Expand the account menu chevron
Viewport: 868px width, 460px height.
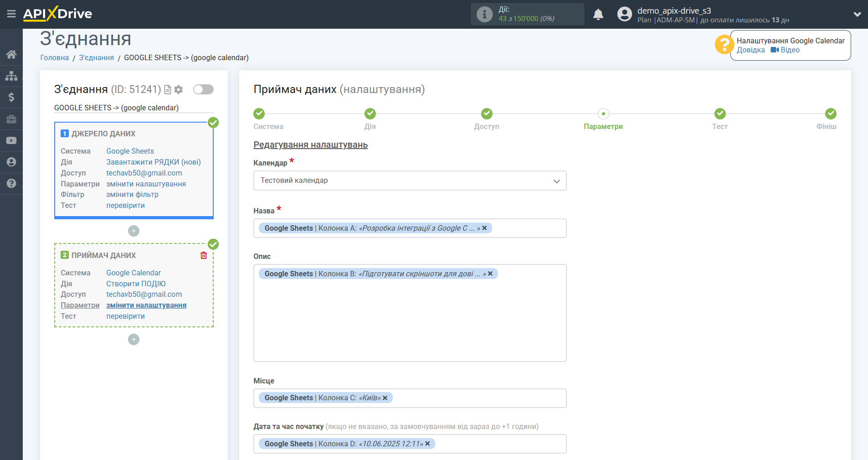click(x=857, y=14)
